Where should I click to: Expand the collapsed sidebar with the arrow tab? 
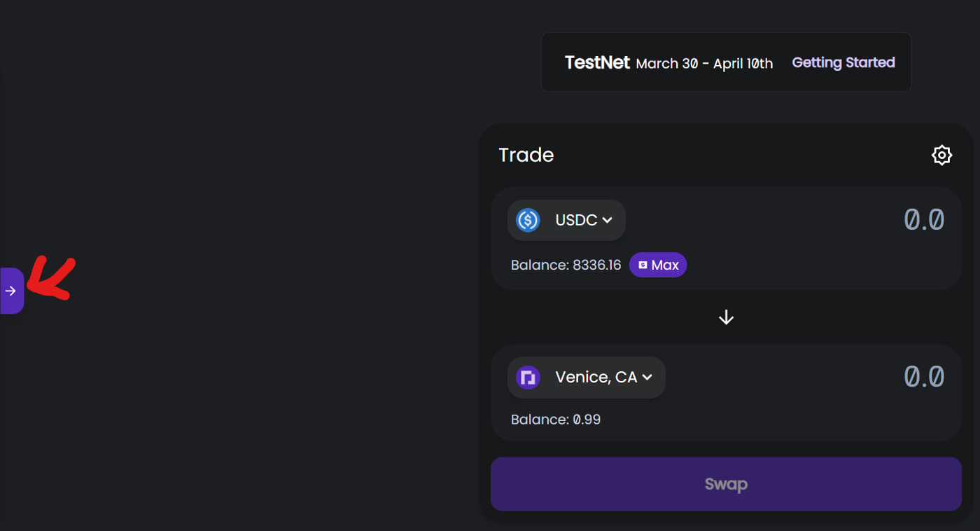click(x=11, y=291)
